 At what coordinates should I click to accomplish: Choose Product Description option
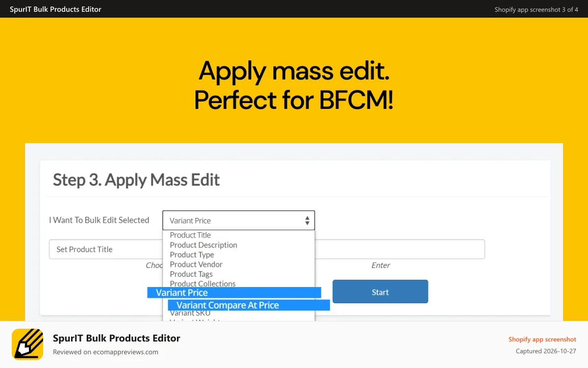pos(203,245)
